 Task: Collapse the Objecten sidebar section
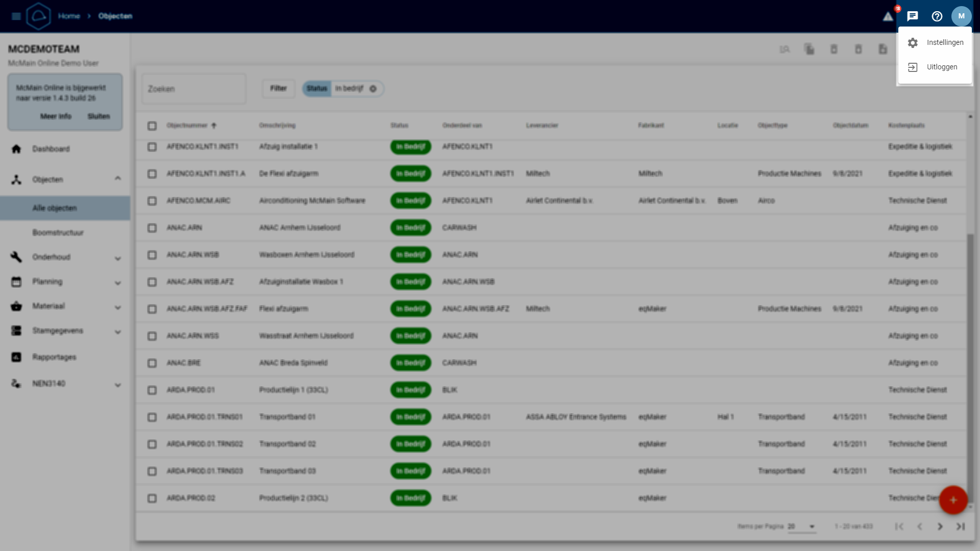coord(117,179)
